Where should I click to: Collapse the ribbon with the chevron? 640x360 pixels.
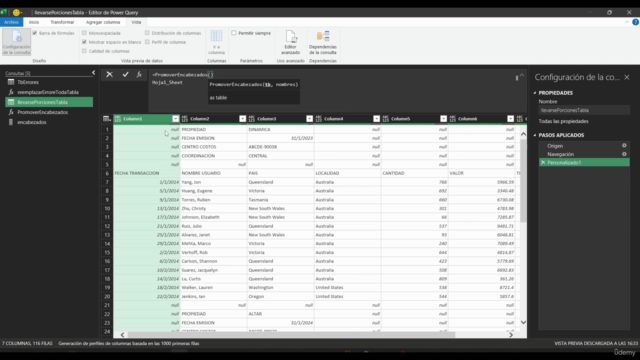[x=627, y=22]
